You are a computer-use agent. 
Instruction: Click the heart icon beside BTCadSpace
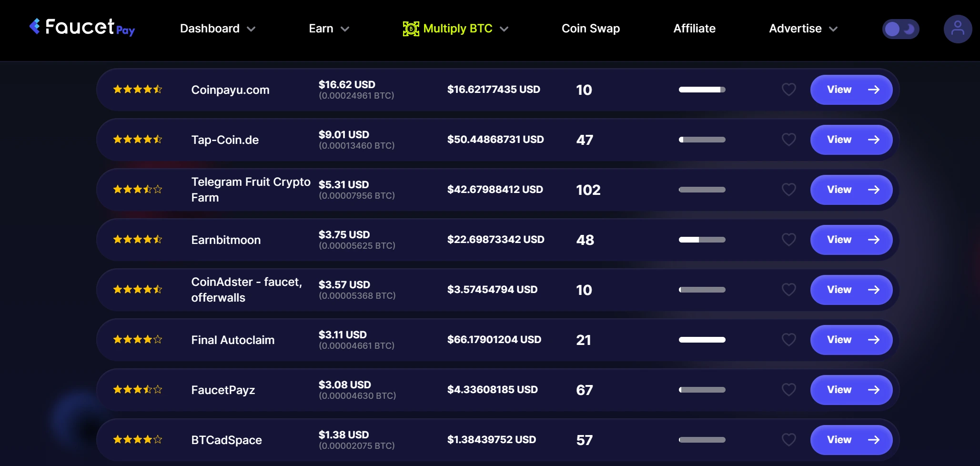pos(788,440)
